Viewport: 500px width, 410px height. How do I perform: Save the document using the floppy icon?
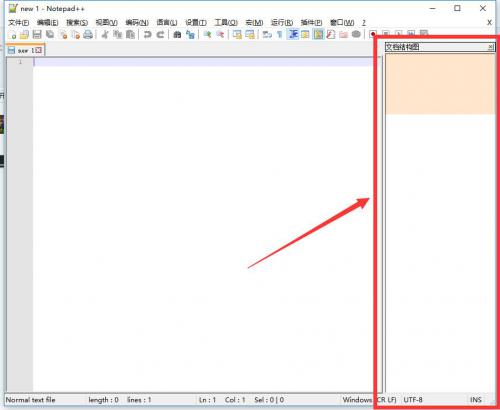click(37, 34)
